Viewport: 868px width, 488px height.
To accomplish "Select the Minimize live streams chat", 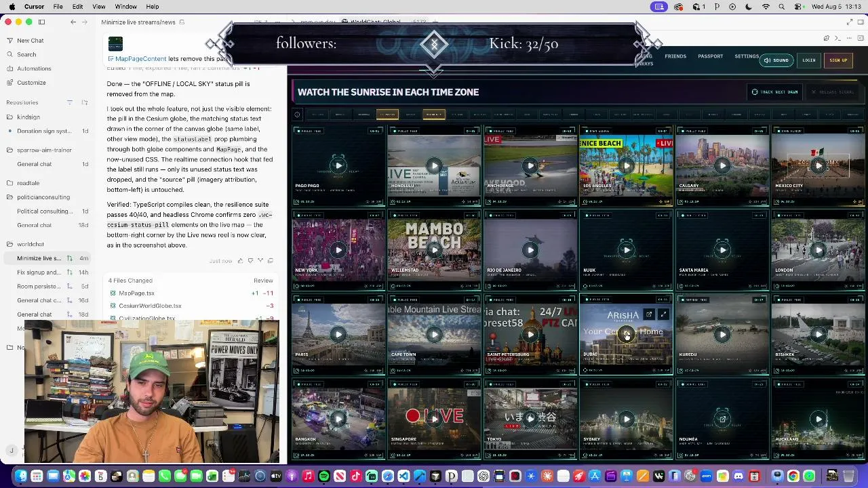I will pos(47,258).
